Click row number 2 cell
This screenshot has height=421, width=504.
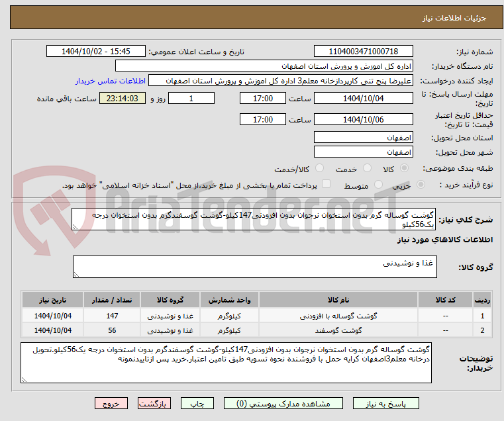click(482, 330)
